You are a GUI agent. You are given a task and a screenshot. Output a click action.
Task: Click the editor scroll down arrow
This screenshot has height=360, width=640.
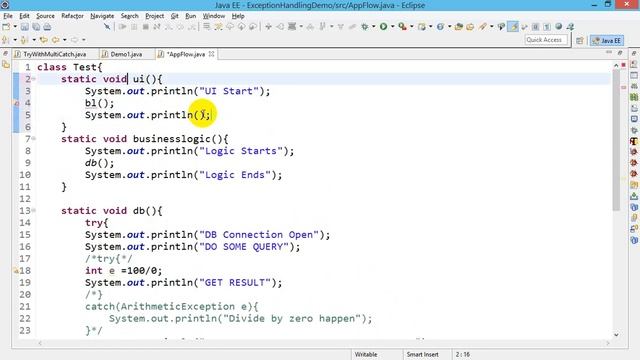[x=616, y=335]
